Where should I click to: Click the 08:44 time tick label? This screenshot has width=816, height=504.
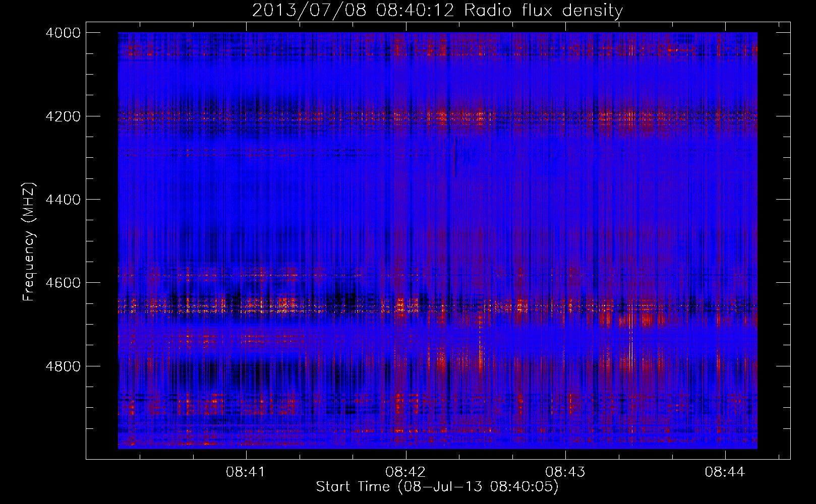[x=725, y=472]
